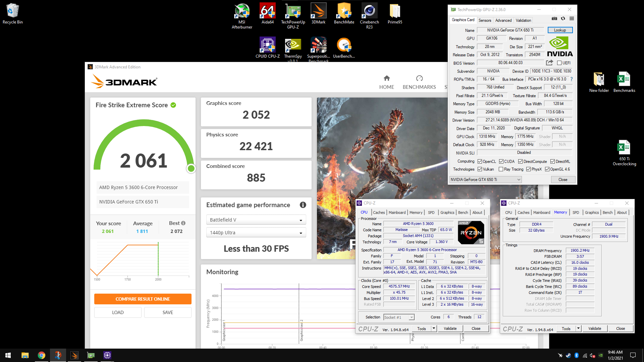Click the GPU-Z refresh icon
The width and height of the screenshot is (644, 362).
[x=563, y=18]
